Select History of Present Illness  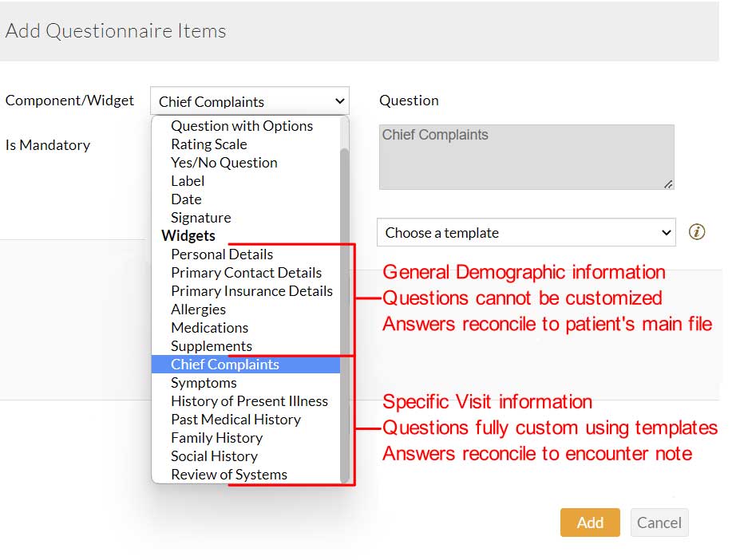click(249, 401)
